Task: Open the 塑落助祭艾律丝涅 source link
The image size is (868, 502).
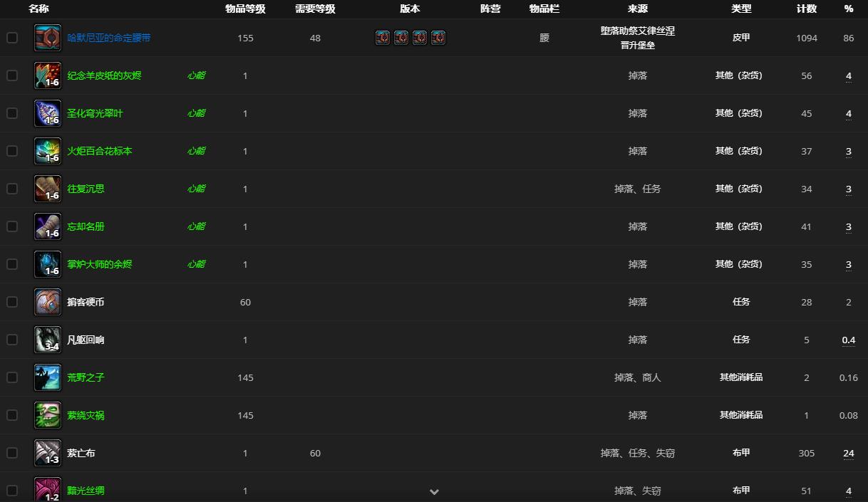Action: [x=638, y=31]
